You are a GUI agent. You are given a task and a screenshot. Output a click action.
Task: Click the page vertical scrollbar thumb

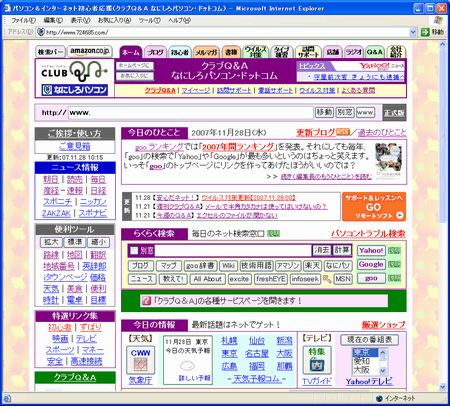[x=443, y=135]
